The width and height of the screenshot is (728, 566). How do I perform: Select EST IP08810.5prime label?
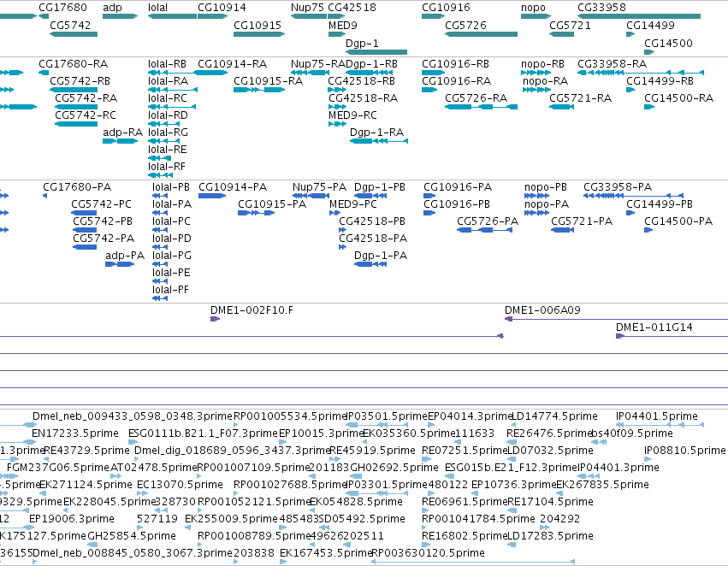pyautogui.click(x=685, y=451)
